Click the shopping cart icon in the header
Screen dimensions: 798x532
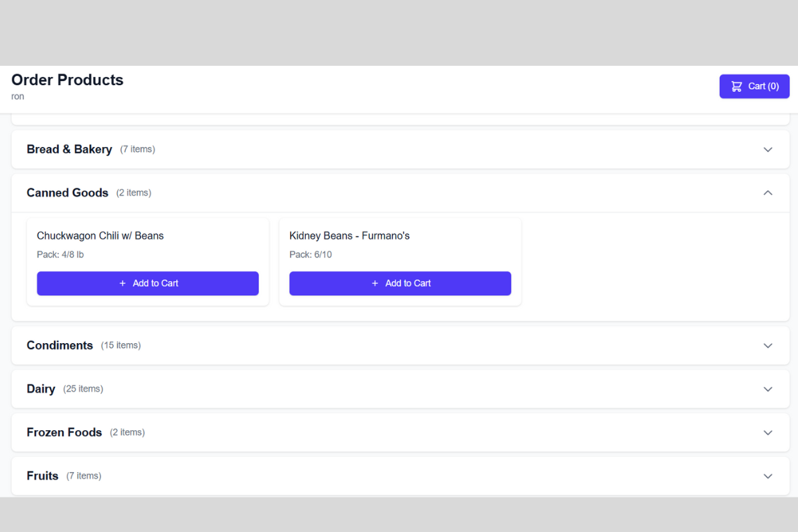click(735, 86)
